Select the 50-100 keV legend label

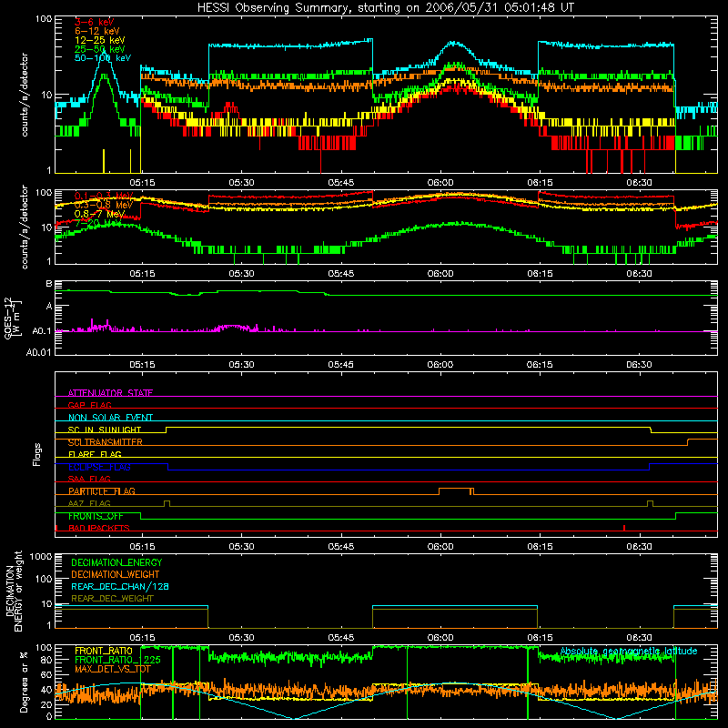102,58
